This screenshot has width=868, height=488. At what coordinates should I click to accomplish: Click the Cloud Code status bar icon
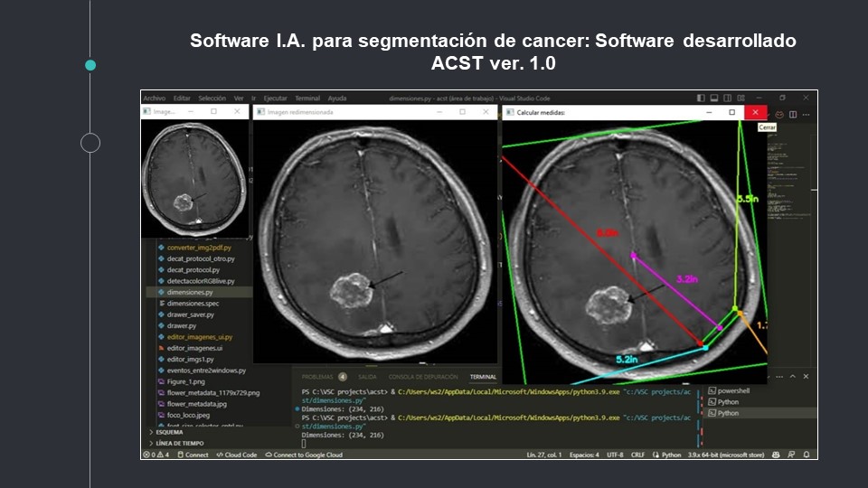[237, 455]
